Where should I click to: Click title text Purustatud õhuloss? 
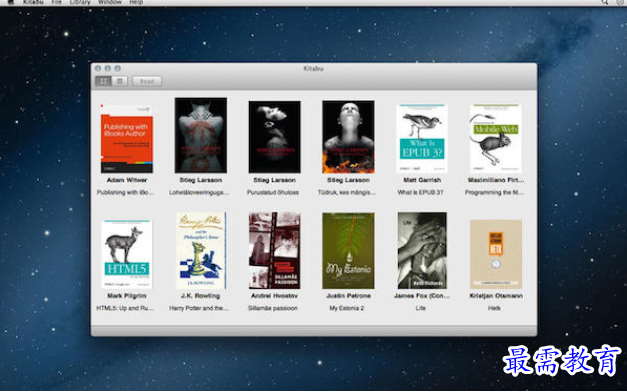click(x=273, y=192)
